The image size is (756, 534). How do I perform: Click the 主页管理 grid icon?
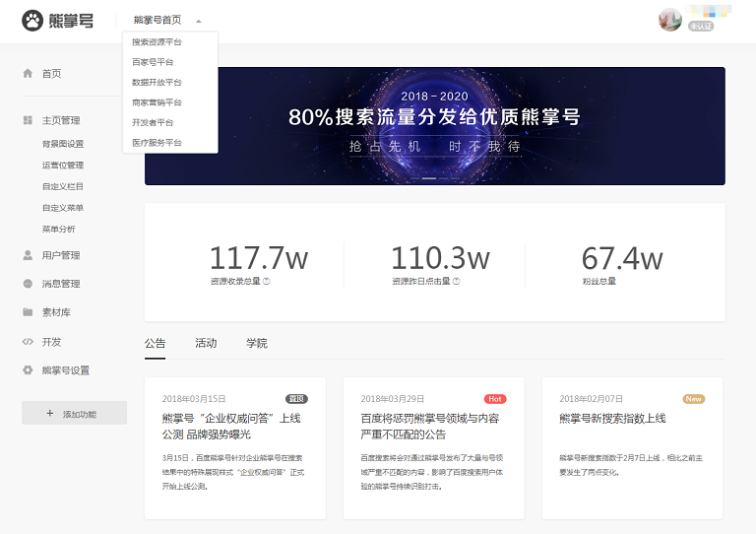pyautogui.click(x=28, y=120)
